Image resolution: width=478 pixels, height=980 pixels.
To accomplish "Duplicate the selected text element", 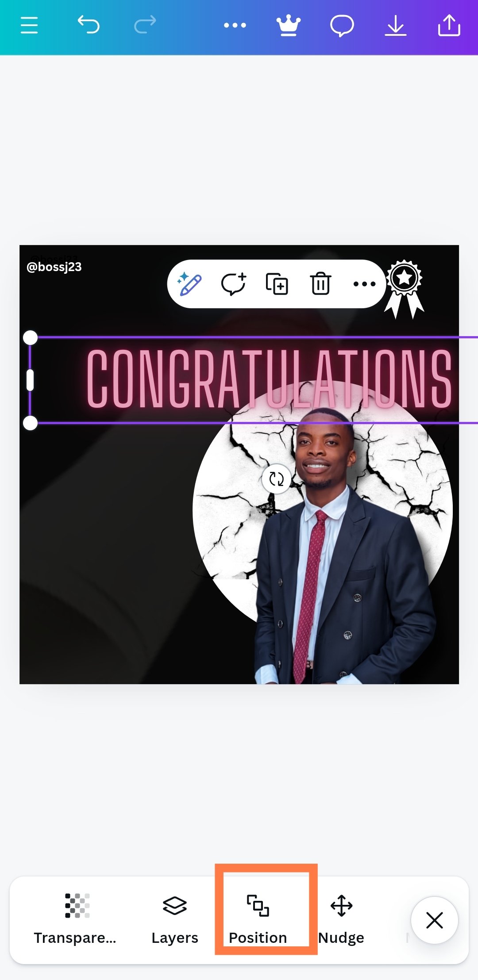I will (x=277, y=284).
